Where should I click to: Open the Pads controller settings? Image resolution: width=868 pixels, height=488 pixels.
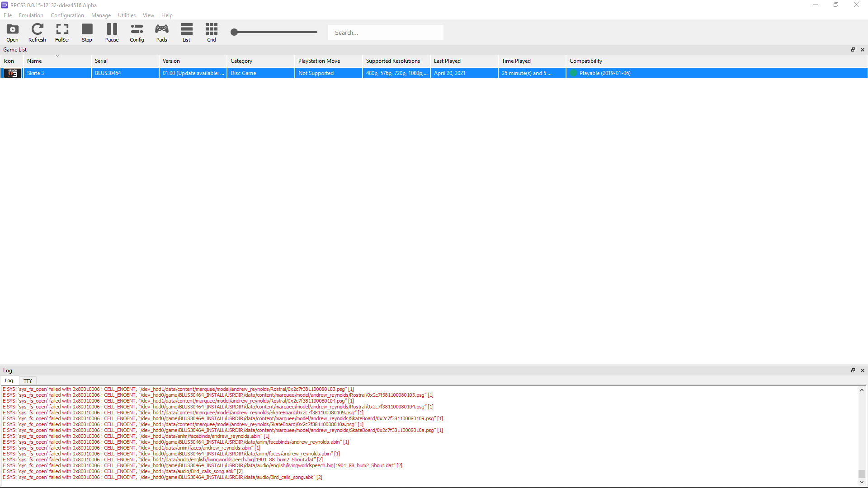pyautogui.click(x=161, y=32)
